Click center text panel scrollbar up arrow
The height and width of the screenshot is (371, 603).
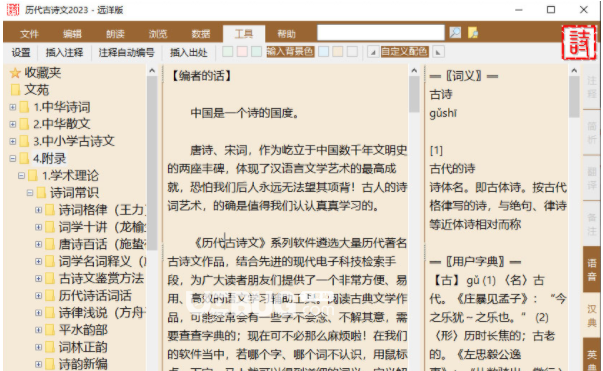[x=414, y=71]
